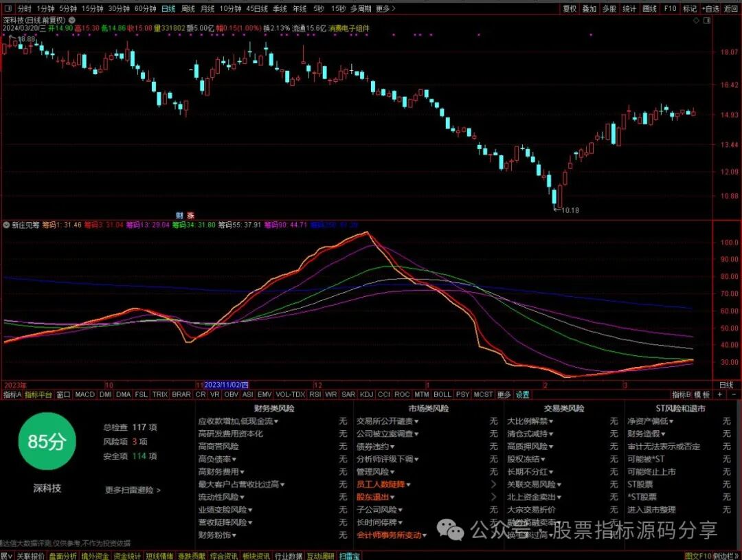The image size is (742, 560).
Task: Open the 模板 template button
Action: click(702, 394)
